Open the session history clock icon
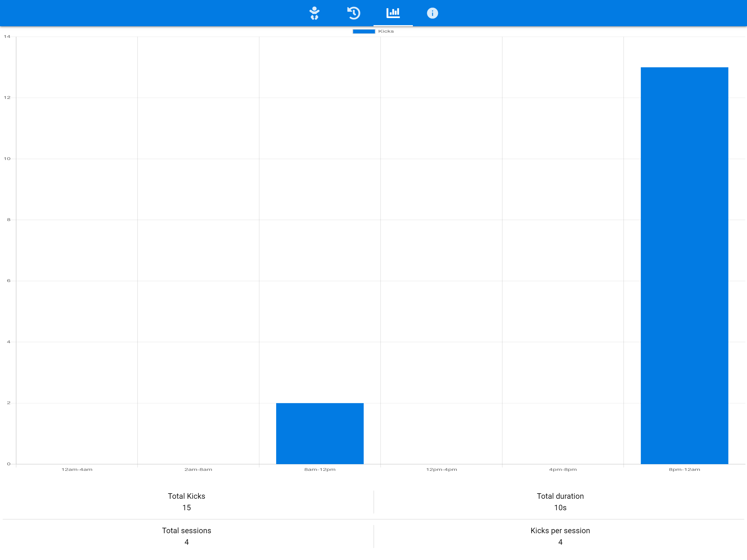 pyautogui.click(x=354, y=13)
